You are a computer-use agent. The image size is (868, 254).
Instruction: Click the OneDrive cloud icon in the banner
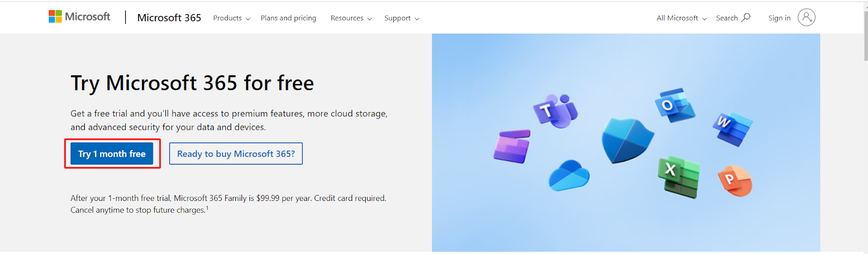tap(569, 175)
